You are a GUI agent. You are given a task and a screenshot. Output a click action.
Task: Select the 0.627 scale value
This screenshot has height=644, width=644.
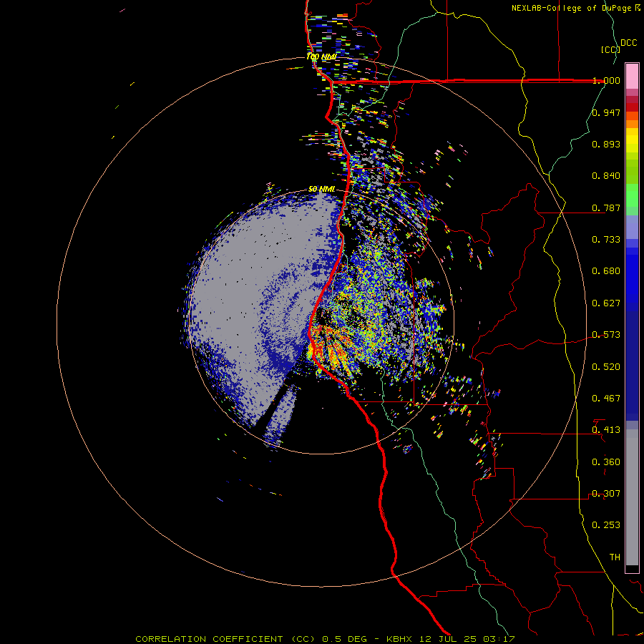coord(606,303)
